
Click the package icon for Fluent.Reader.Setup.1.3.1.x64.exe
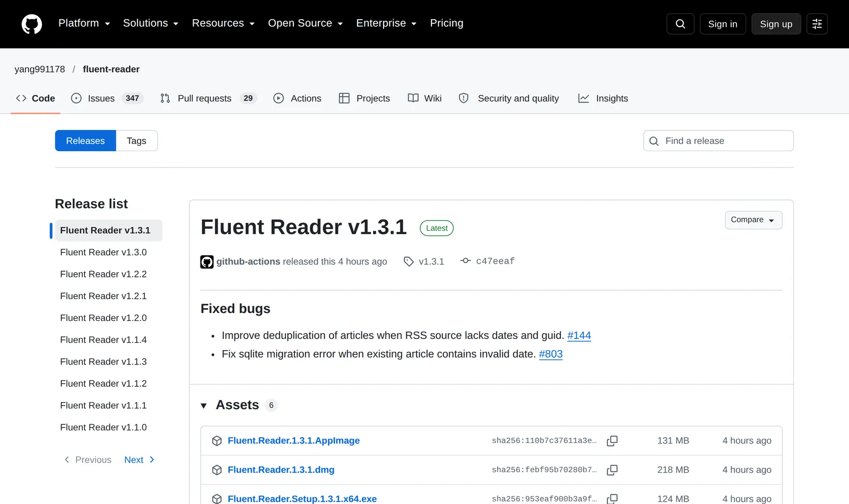(x=216, y=499)
